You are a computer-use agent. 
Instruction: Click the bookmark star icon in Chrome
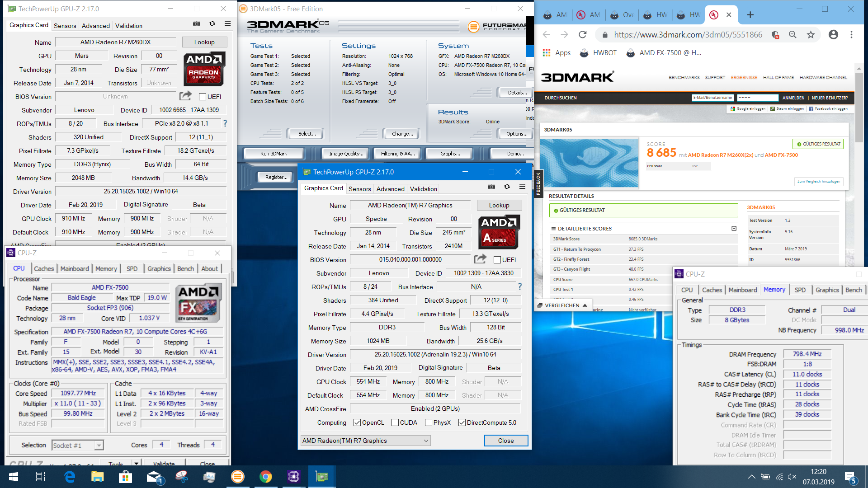[x=811, y=35]
